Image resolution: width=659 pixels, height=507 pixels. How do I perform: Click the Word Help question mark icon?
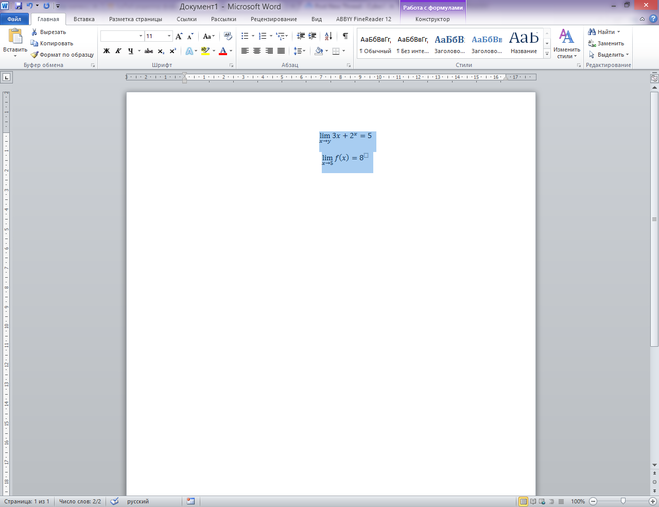[653, 19]
